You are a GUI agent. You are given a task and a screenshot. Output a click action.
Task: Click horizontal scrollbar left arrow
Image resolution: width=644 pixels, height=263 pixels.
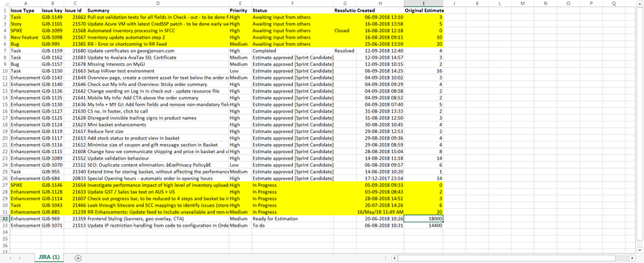click(395, 258)
